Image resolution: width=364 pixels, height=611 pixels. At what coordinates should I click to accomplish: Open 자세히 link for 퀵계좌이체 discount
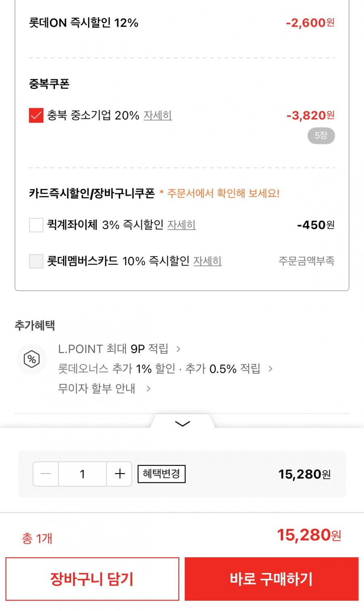(x=182, y=225)
